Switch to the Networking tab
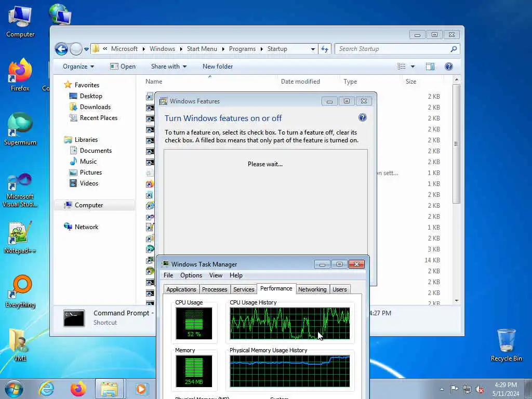The width and height of the screenshot is (532, 399). coord(312,289)
